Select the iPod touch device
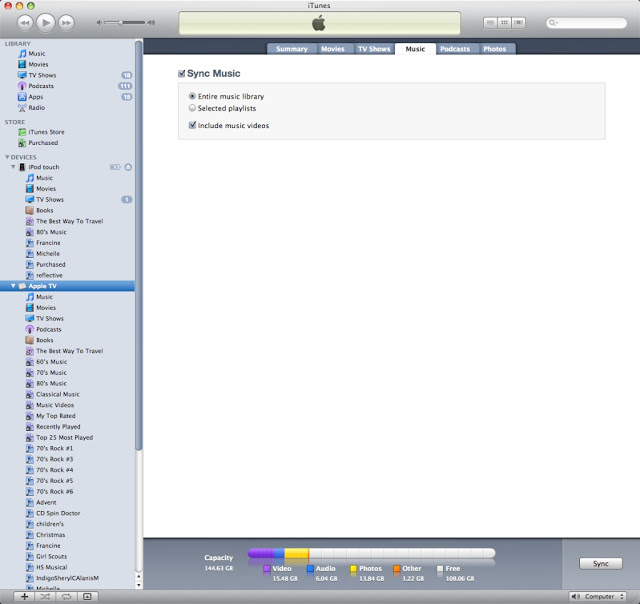Screen dimensions: 640x604 (x=43, y=167)
